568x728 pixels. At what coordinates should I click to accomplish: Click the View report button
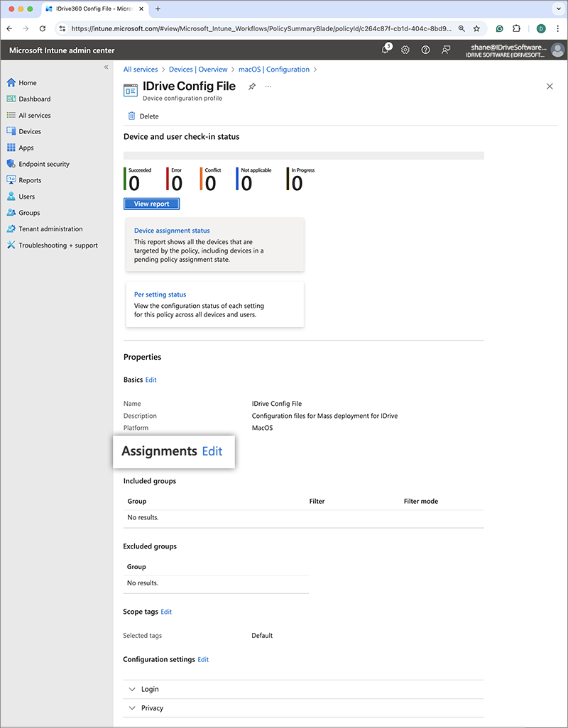point(151,204)
